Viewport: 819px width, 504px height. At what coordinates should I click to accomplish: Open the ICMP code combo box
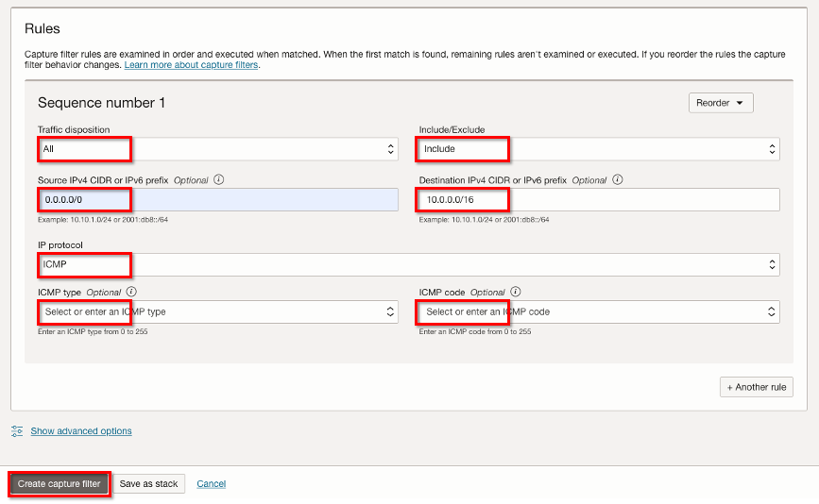tap(599, 312)
